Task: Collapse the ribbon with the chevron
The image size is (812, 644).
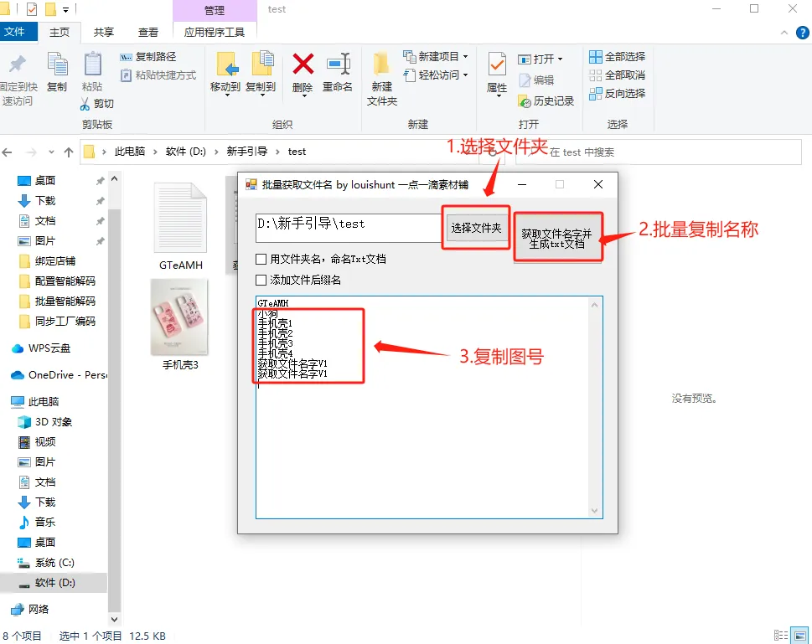Action: 784,33
